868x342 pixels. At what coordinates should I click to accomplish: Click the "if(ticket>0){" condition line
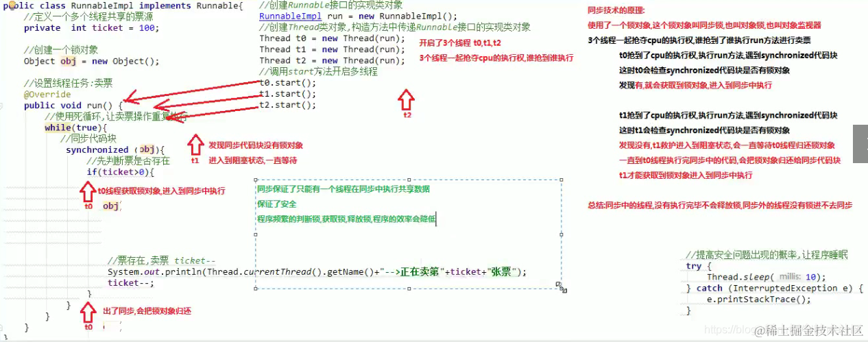tap(121, 172)
